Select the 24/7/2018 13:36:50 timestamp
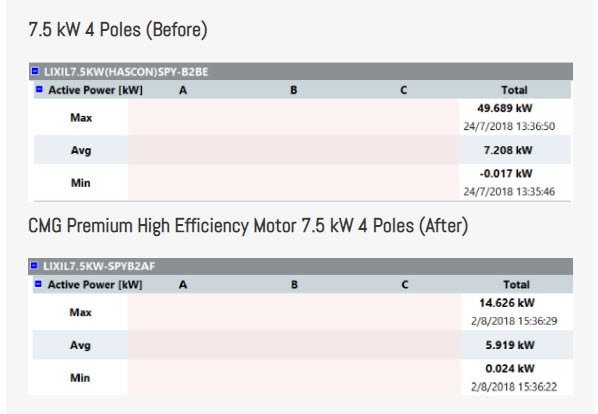598x414 pixels. coord(509,126)
